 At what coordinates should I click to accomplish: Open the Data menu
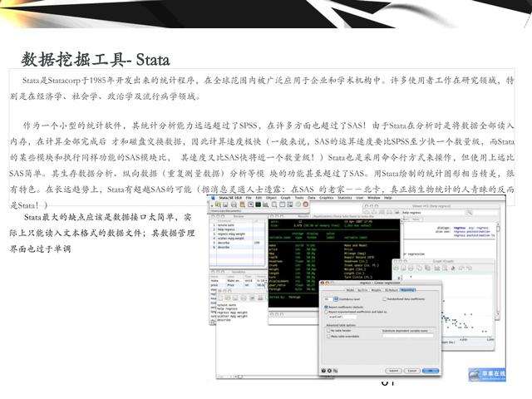[312, 198]
